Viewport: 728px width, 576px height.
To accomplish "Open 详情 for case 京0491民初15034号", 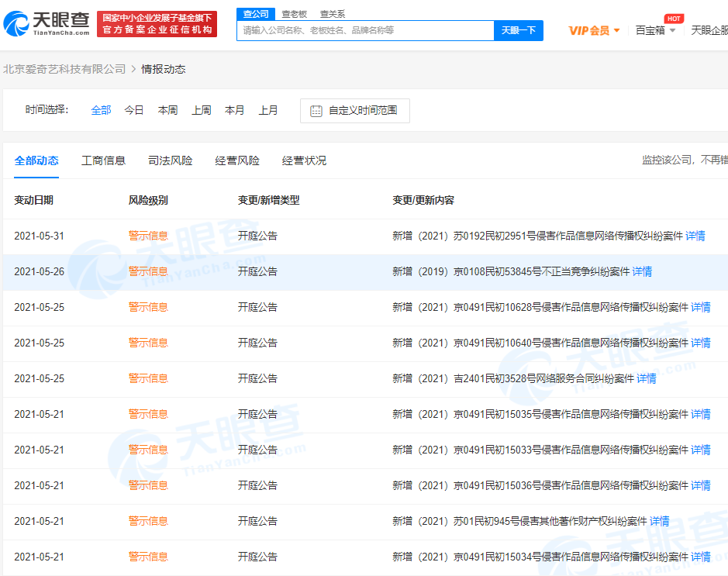I will [x=701, y=557].
